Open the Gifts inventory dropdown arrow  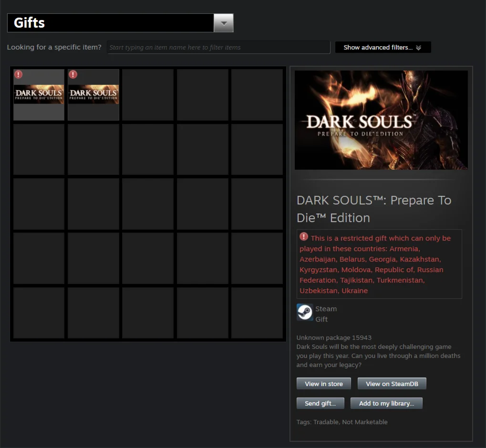point(224,23)
